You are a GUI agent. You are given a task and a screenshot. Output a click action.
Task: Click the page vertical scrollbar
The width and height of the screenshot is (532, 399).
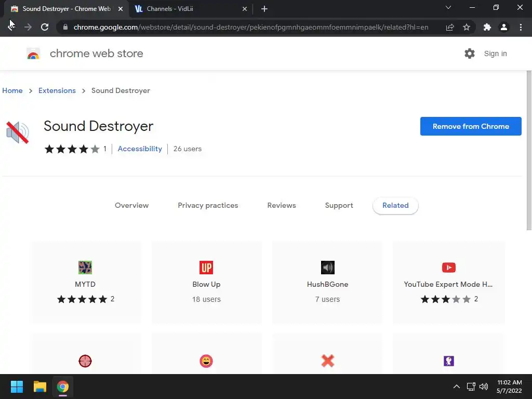(529, 151)
